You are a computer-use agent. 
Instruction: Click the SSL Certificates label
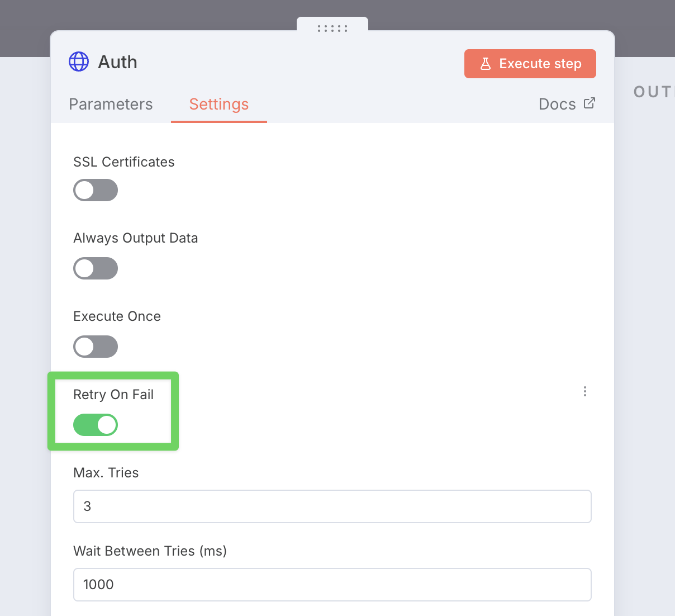pyautogui.click(x=124, y=162)
